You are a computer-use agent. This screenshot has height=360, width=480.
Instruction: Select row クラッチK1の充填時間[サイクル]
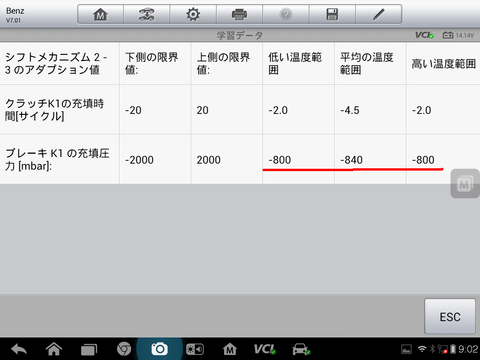pos(54,110)
